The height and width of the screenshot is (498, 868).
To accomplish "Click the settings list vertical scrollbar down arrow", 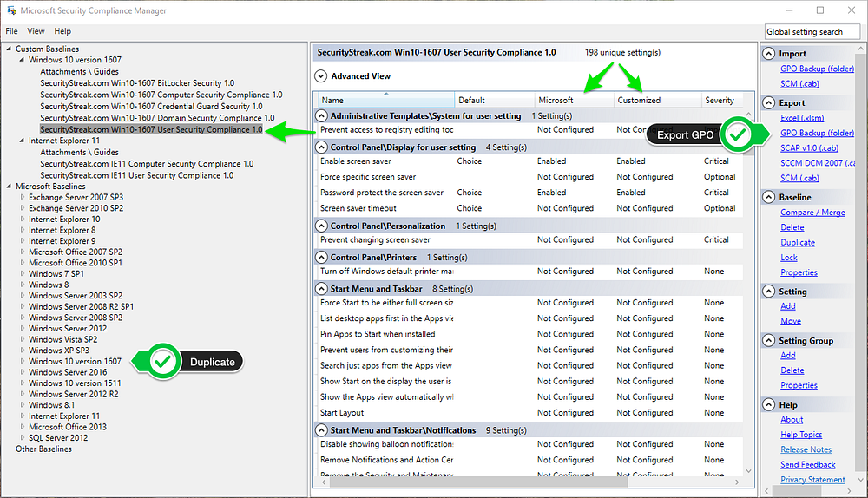I will click(x=748, y=471).
